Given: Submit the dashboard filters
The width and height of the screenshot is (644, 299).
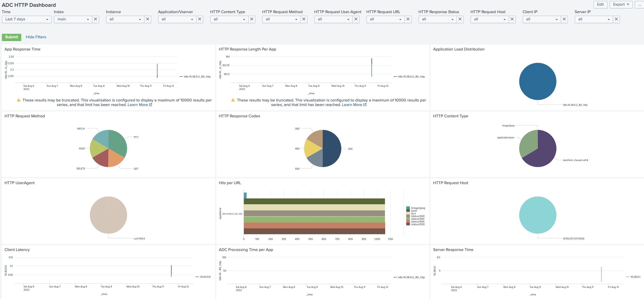Looking at the screenshot, I should pos(12,37).
